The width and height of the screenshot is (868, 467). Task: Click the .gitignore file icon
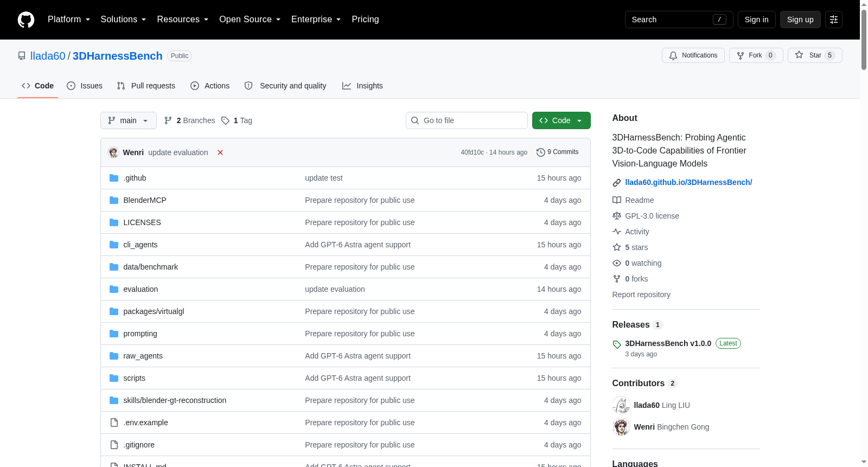114,445
